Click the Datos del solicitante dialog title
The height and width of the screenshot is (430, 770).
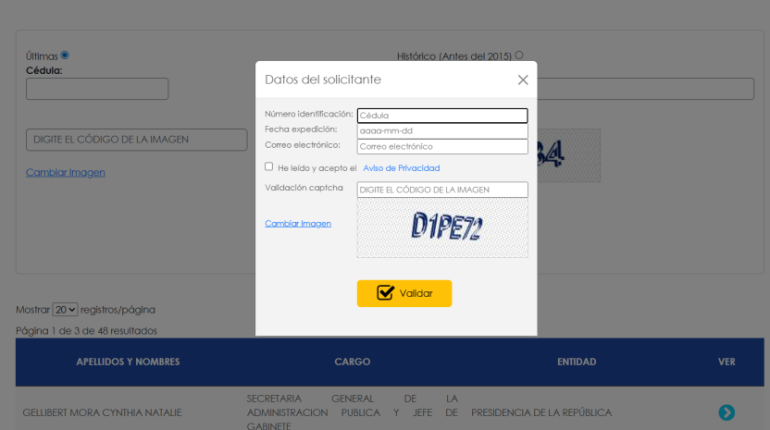click(323, 80)
